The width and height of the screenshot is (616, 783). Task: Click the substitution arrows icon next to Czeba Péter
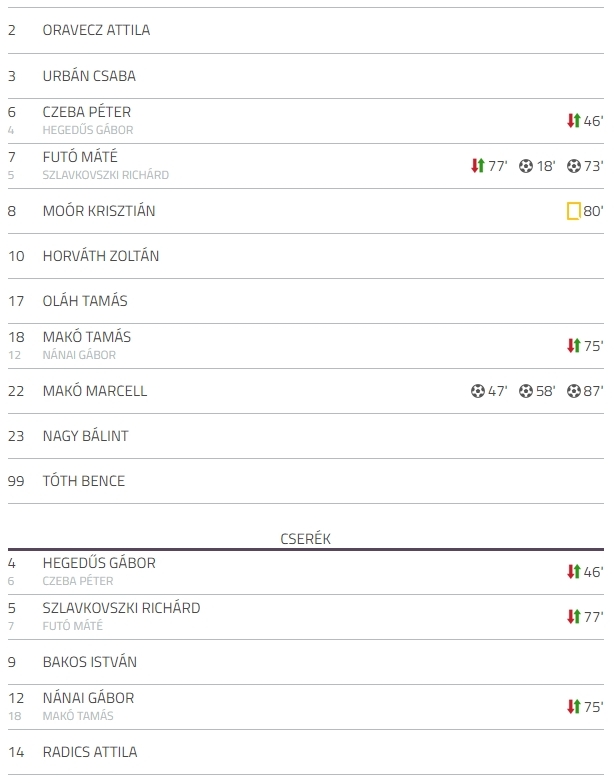[x=574, y=121]
